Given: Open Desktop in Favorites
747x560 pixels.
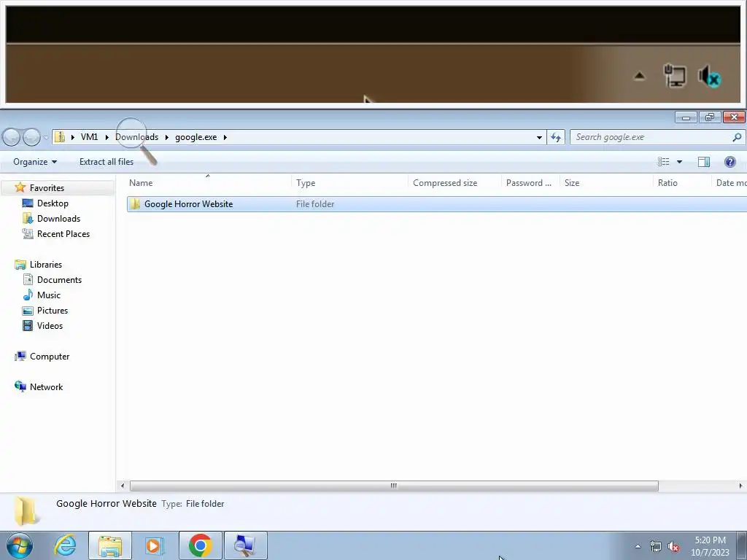Looking at the screenshot, I should [53, 203].
